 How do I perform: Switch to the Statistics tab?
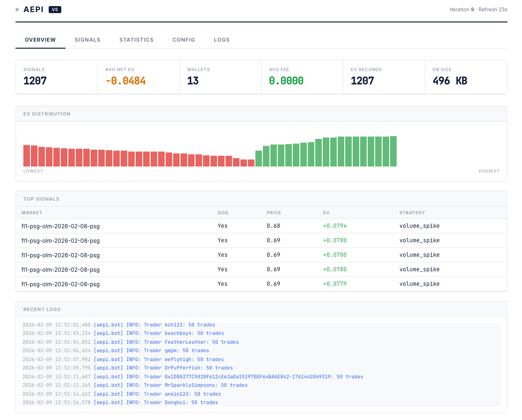click(x=137, y=40)
